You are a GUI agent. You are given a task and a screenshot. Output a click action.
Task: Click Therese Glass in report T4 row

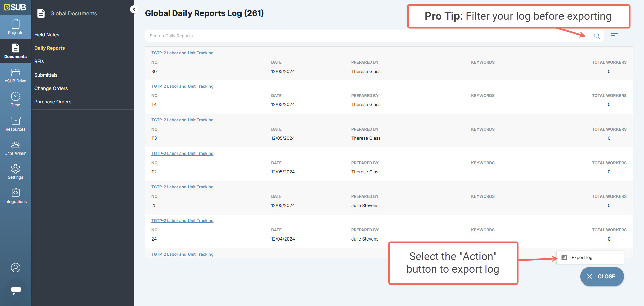click(x=366, y=104)
